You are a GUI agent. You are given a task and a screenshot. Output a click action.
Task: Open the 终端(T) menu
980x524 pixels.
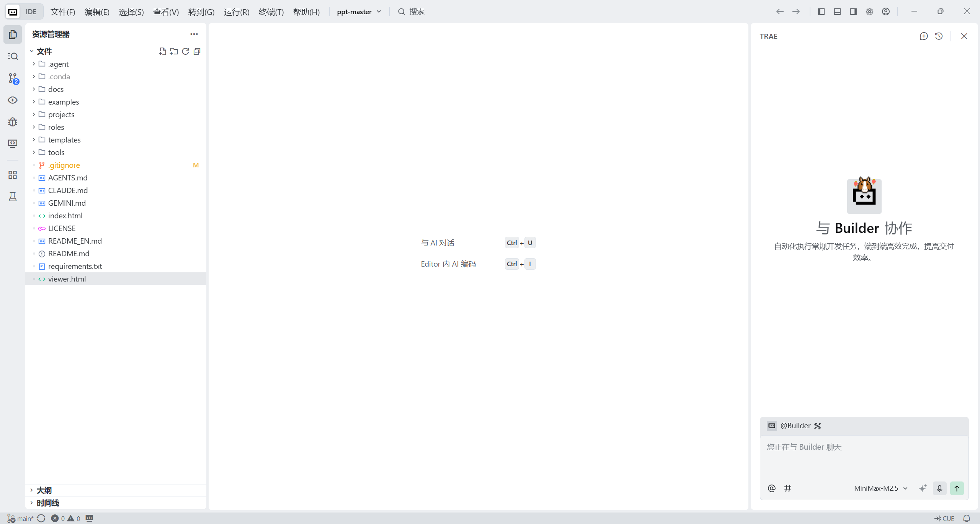click(x=271, y=12)
